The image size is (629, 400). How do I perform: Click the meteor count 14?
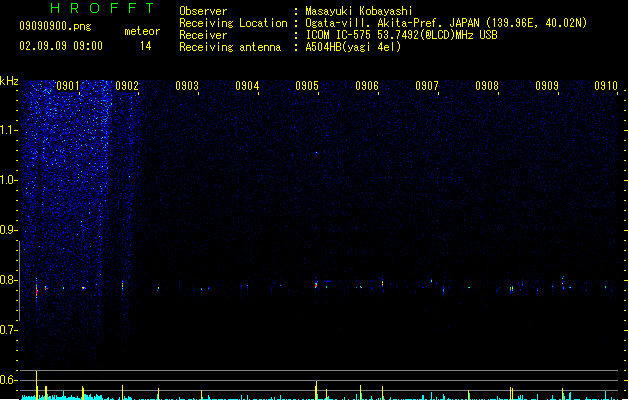tap(146, 46)
